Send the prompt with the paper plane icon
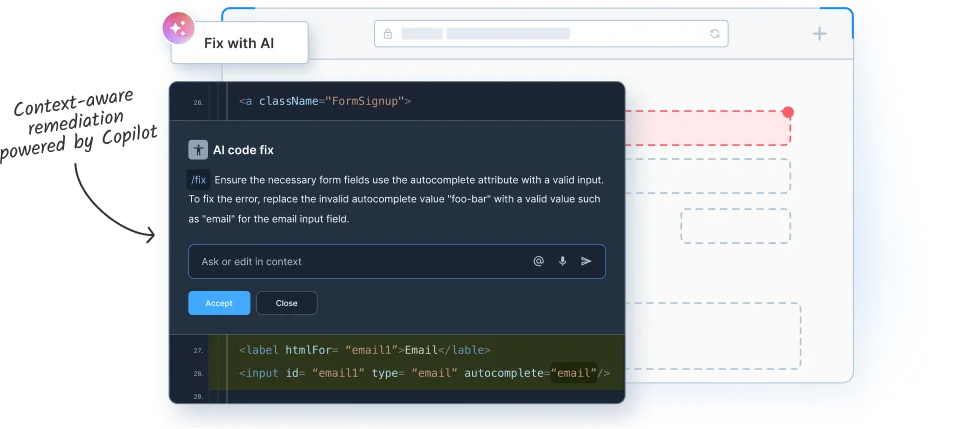980x429 pixels. click(586, 261)
